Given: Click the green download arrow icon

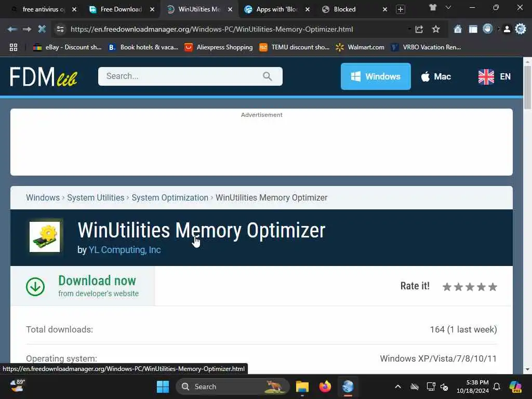Looking at the screenshot, I should click(35, 287).
